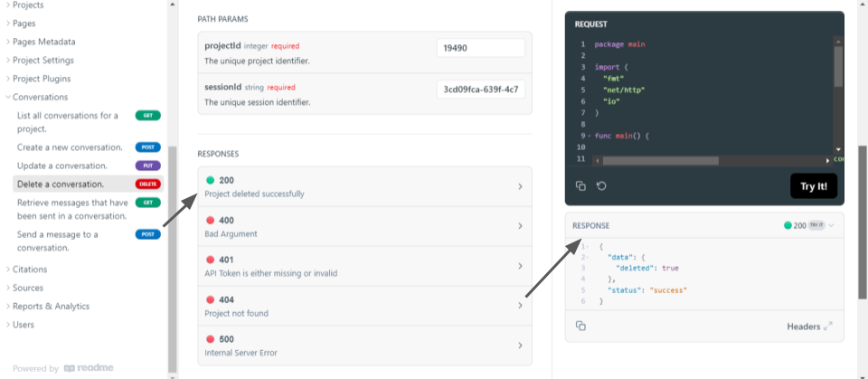This screenshot has height=379, width=868.
Task: Collapse the Conversations sidebar section
Action: click(x=36, y=97)
